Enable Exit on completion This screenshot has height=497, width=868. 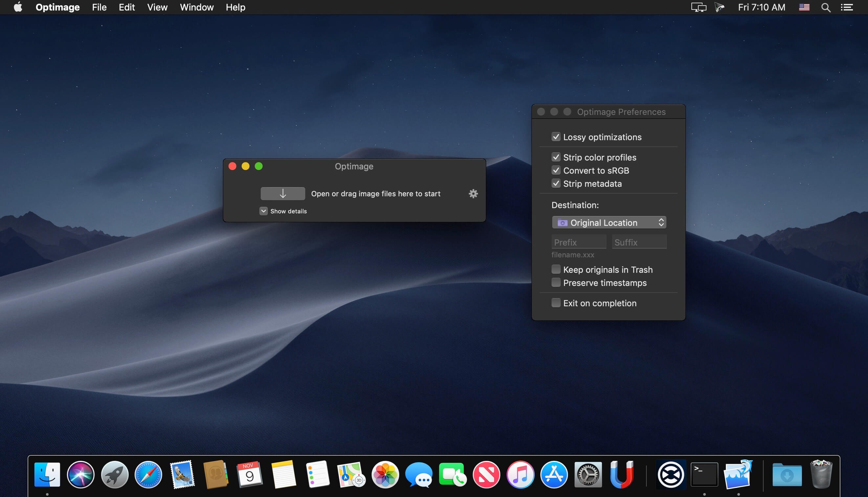[556, 303]
